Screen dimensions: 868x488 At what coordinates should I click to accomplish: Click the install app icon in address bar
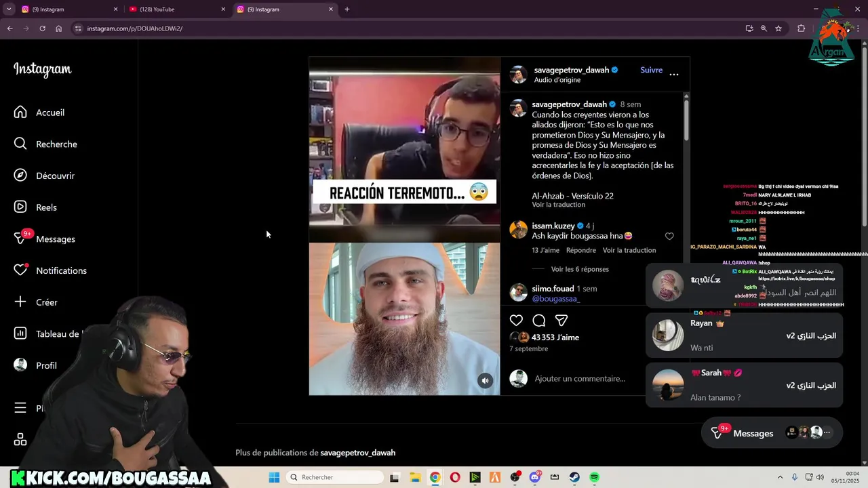(x=749, y=28)
